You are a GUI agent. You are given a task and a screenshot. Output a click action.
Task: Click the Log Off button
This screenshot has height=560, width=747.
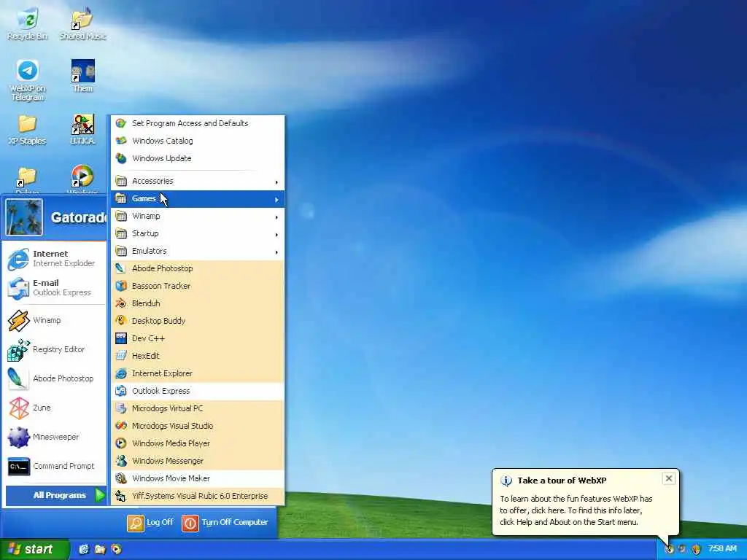(x=150, y=523)
